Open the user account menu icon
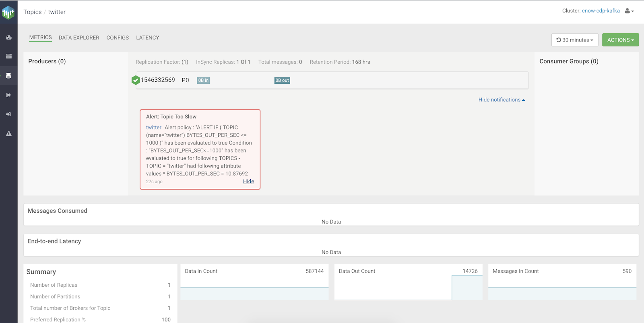 [x=629, y=11]
